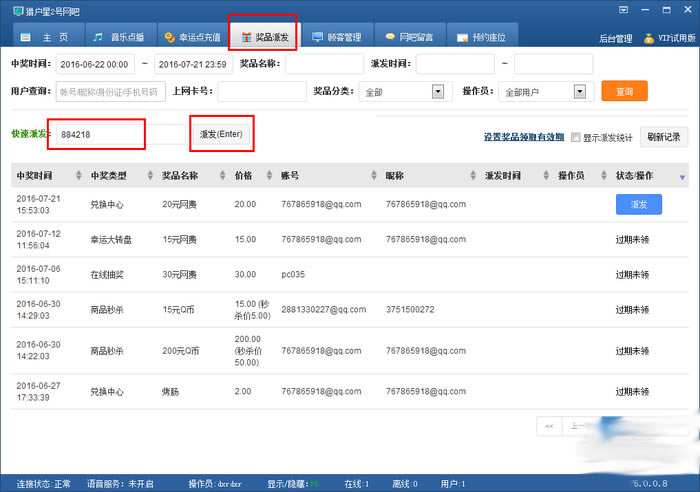
Task: Click the 预约座位 seat reservation icon
Action: [462, 37]
